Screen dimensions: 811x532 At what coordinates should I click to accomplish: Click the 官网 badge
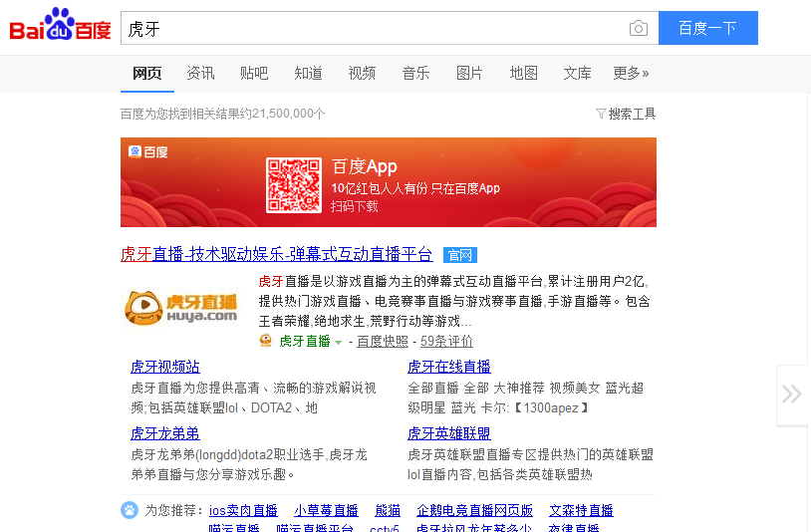click(460, 255)
